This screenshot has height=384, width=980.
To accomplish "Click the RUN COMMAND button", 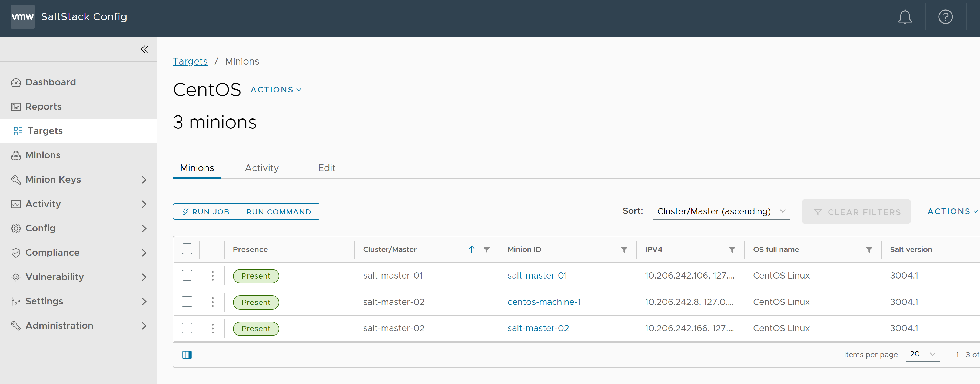I will point(279,211).
